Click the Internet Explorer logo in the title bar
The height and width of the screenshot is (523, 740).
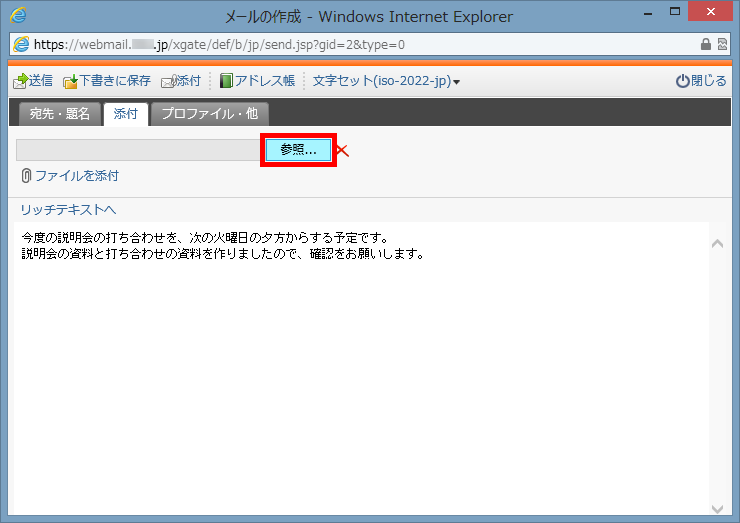18,16
